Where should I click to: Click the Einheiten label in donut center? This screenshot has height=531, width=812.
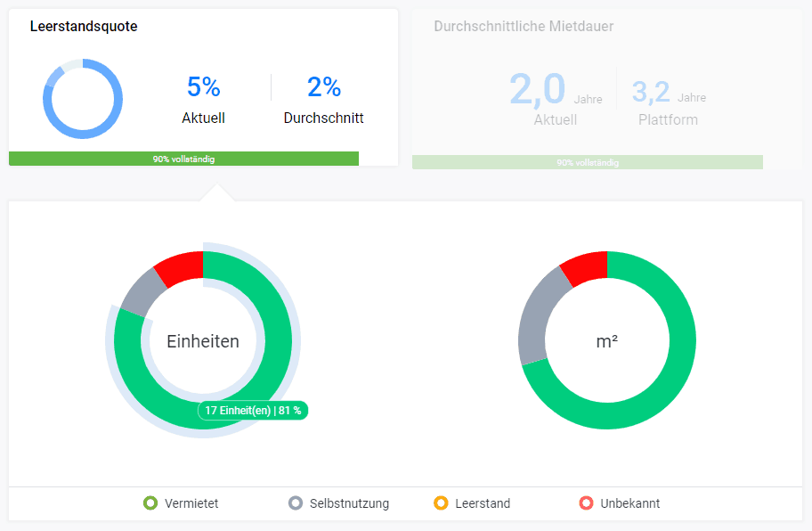(x=203, y=341)
